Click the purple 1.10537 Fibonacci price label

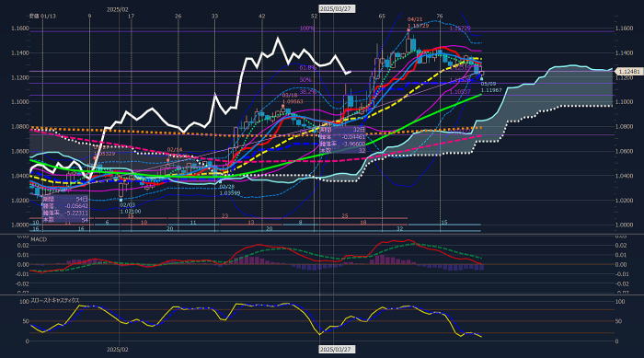click(460, 92)
